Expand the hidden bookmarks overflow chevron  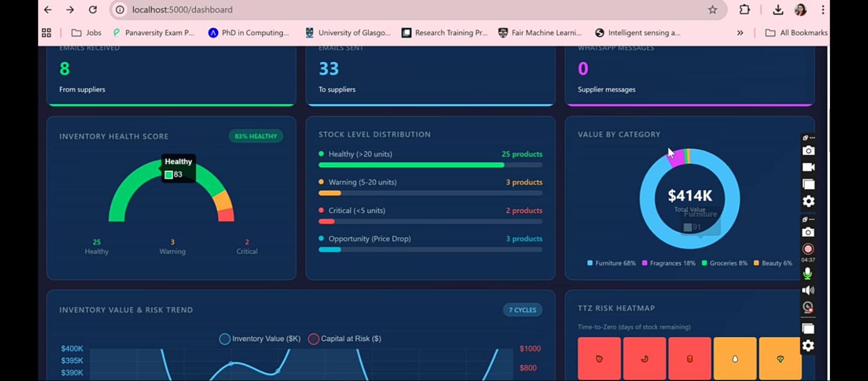pos(740,33)
